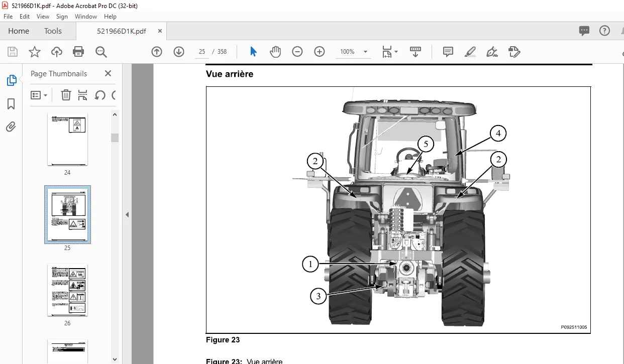The width and height of the screenshot is (624, 364).
Task: Delete selected pages with trash icon
Action: pos(66,95)
